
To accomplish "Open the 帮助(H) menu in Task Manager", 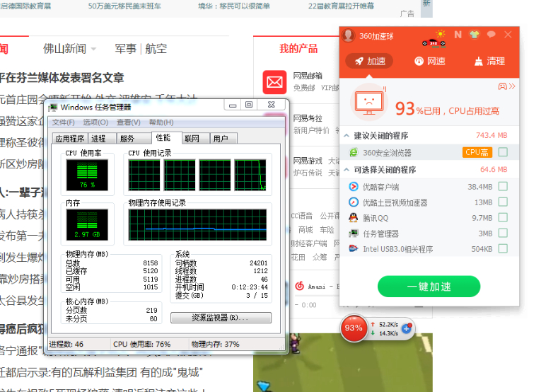I will 161,122.
